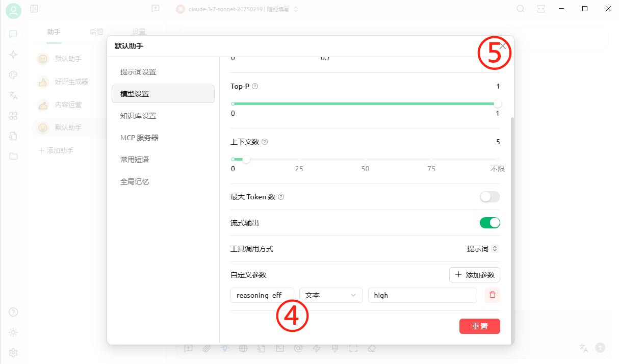Open the 工具调用方式 dropdown showing 提示词
Viewport: 619px width, 364px height.
tap(482, 249)
